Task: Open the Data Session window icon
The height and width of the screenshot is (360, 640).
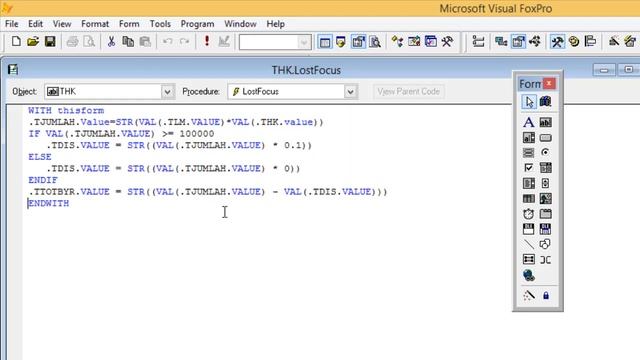Action: point(341,42)
